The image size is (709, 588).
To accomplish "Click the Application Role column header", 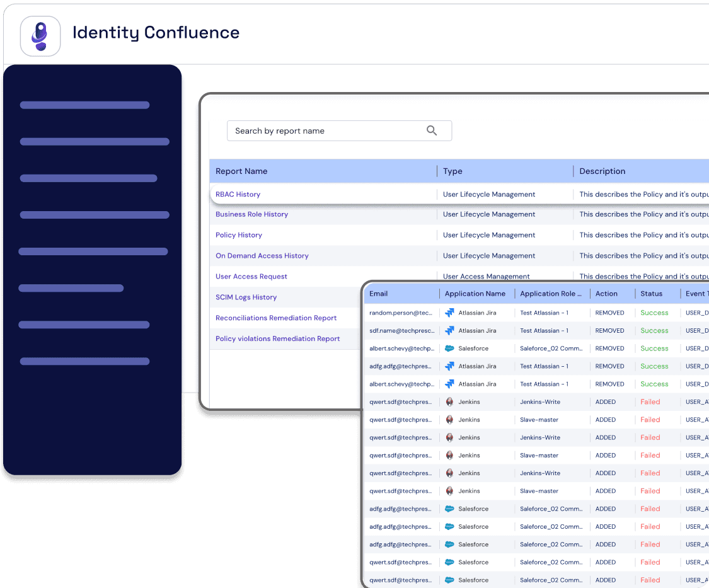I will [x=551, y=294].
